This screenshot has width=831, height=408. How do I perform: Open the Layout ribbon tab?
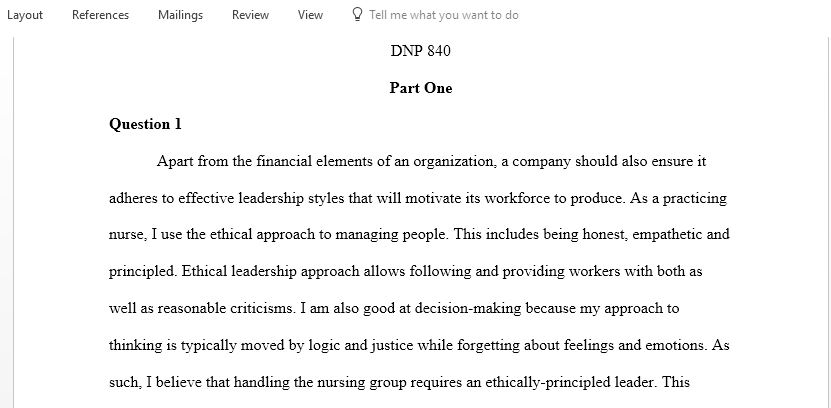[24, 15]
